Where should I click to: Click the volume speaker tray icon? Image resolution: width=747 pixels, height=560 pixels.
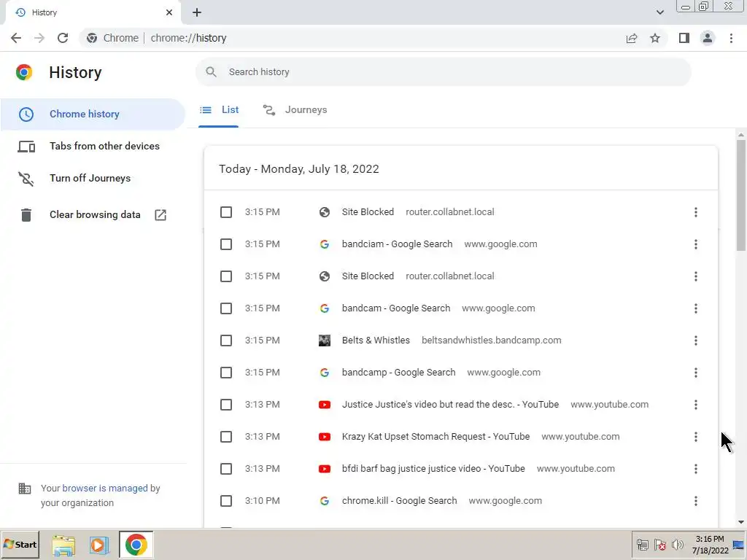(x=677, y=545)
